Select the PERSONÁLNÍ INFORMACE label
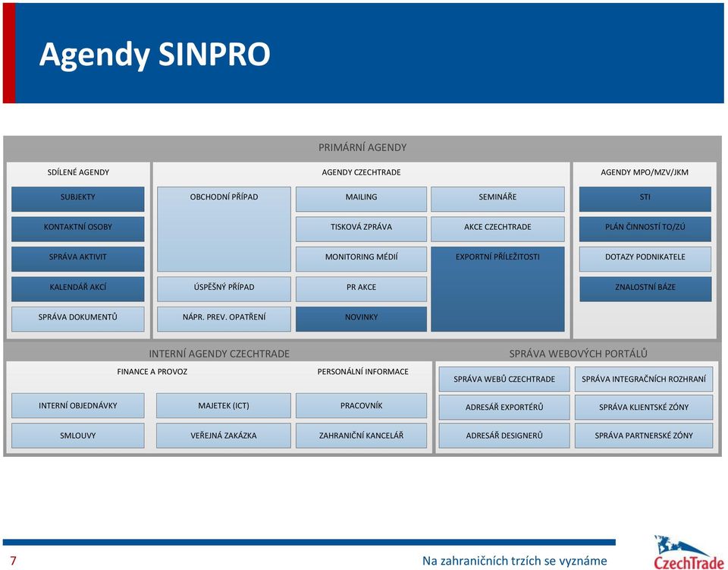 point(362,372)
